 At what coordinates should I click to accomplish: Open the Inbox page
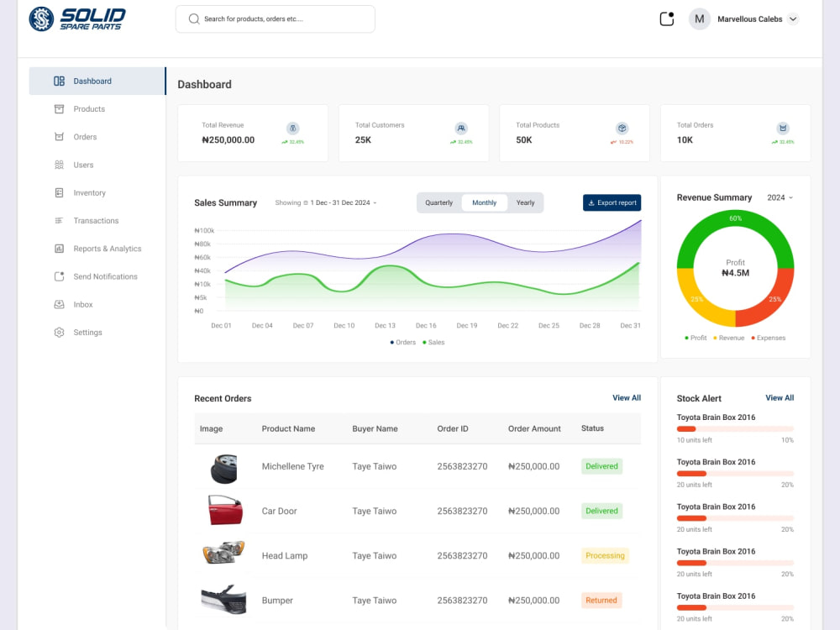click(x=97, y=304)
